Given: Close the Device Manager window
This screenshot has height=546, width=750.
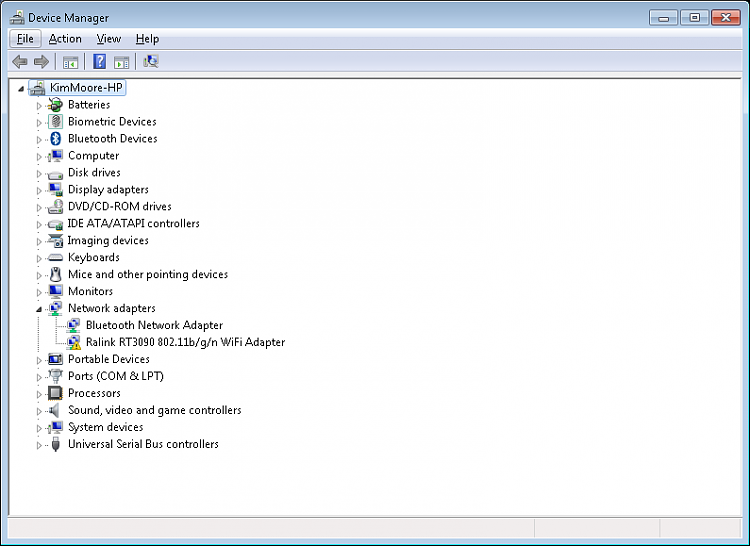Looking at the screenshot, I should point(726,18).
